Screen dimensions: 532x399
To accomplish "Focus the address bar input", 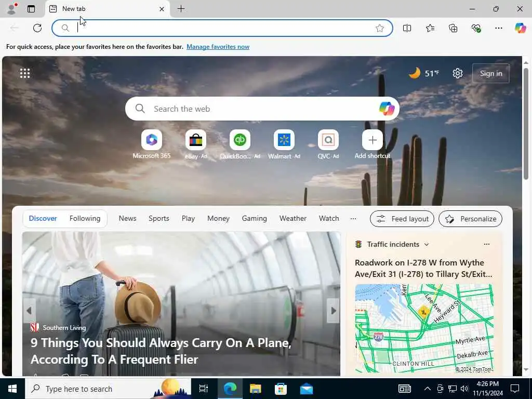I will 222,28.
